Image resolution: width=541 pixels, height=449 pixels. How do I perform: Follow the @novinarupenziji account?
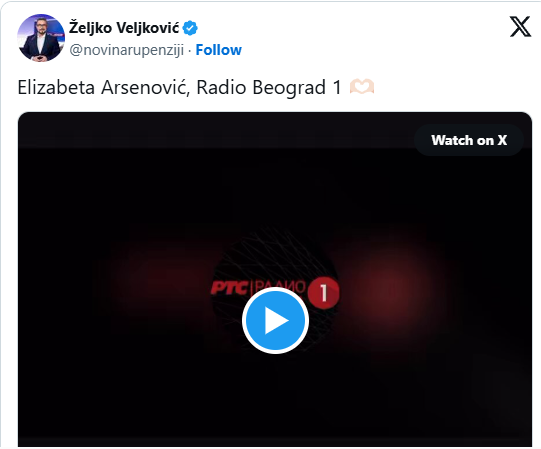(219, 50)
